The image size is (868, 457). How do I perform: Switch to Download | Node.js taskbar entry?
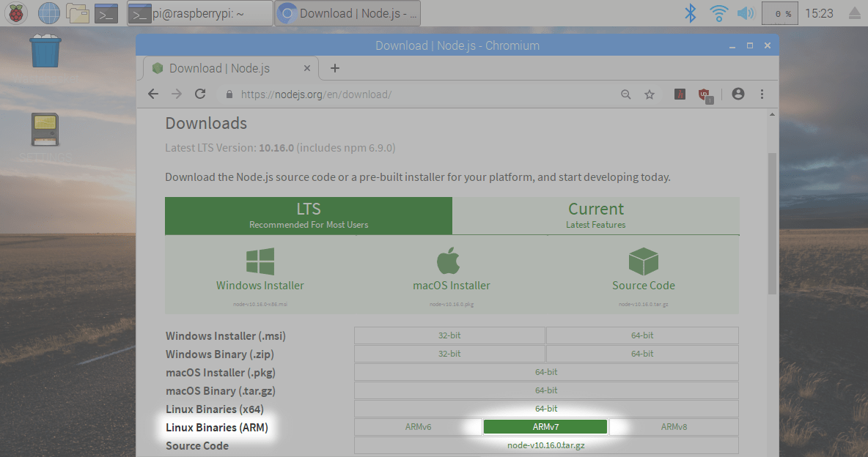click(x=347, y=13)
